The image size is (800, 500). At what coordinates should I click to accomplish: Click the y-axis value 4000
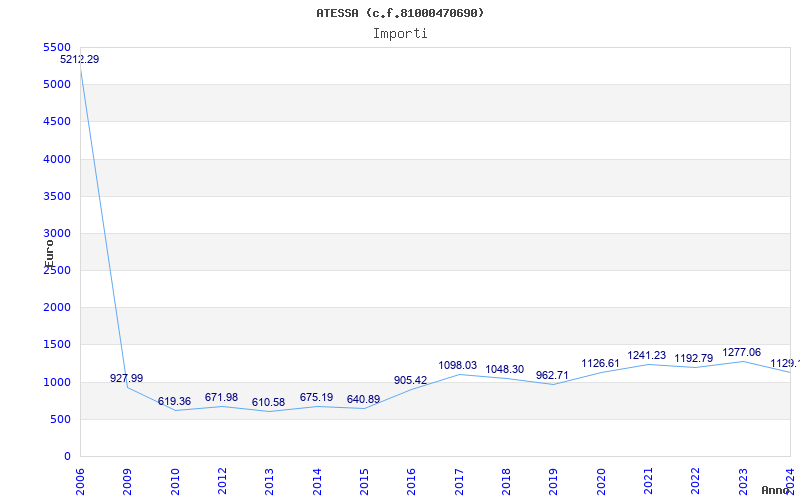coord(57,159)
